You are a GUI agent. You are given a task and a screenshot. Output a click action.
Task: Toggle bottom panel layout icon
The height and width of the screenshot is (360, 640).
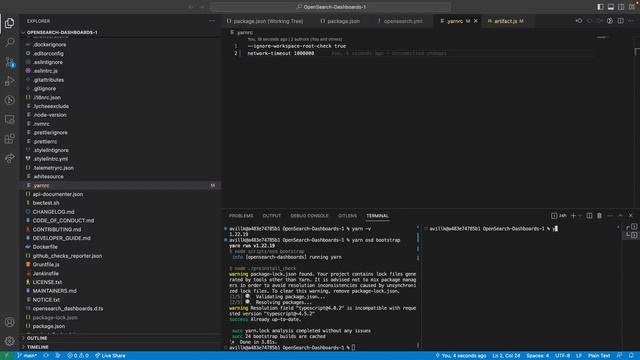click(x=611, y=7)
